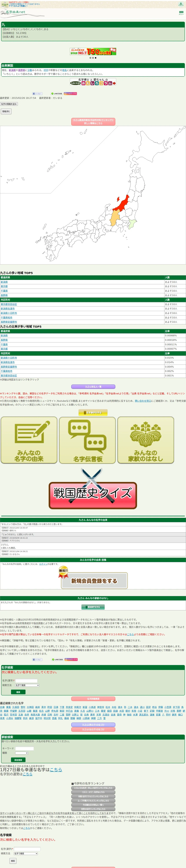Open 村内 link in 由来解説
The height and width of the screenshot is (868, 186).
click(46, 70)
